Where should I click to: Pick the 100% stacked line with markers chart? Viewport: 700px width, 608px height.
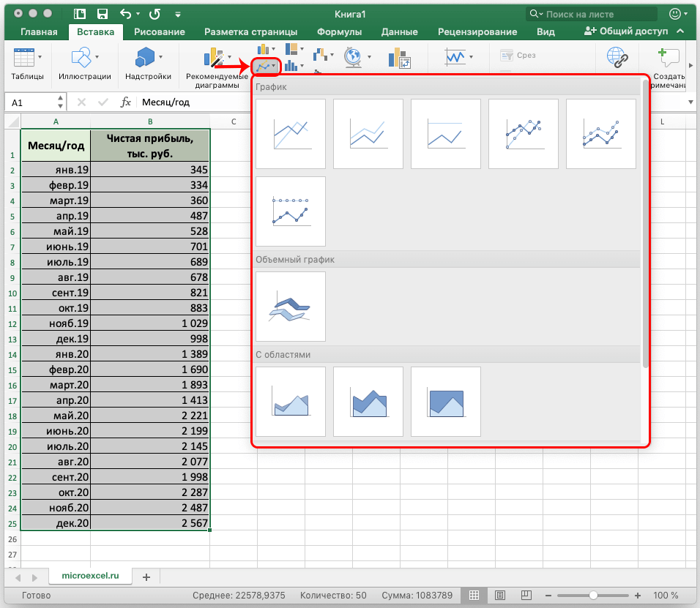pos(291,211)
